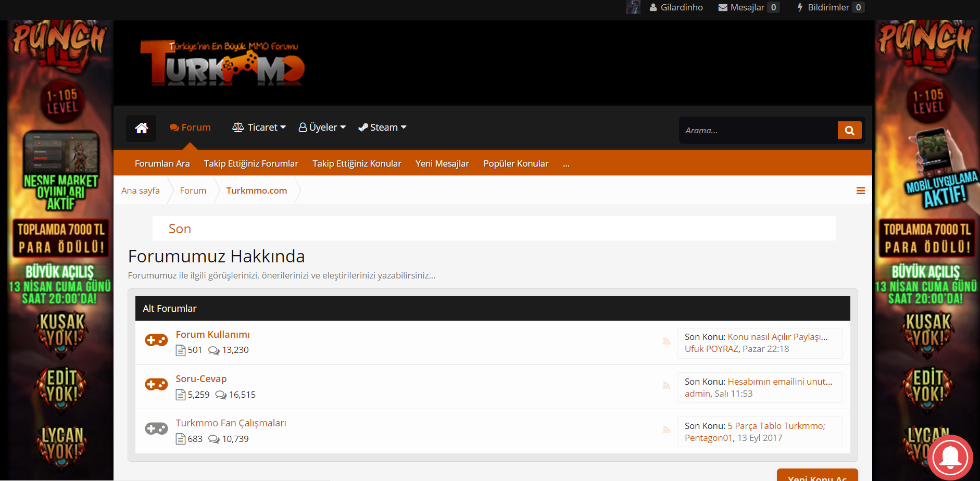Expand the Steam dropdown menu
The height and width of the screenshot is (481, 980).
click(x=383, y=128)
